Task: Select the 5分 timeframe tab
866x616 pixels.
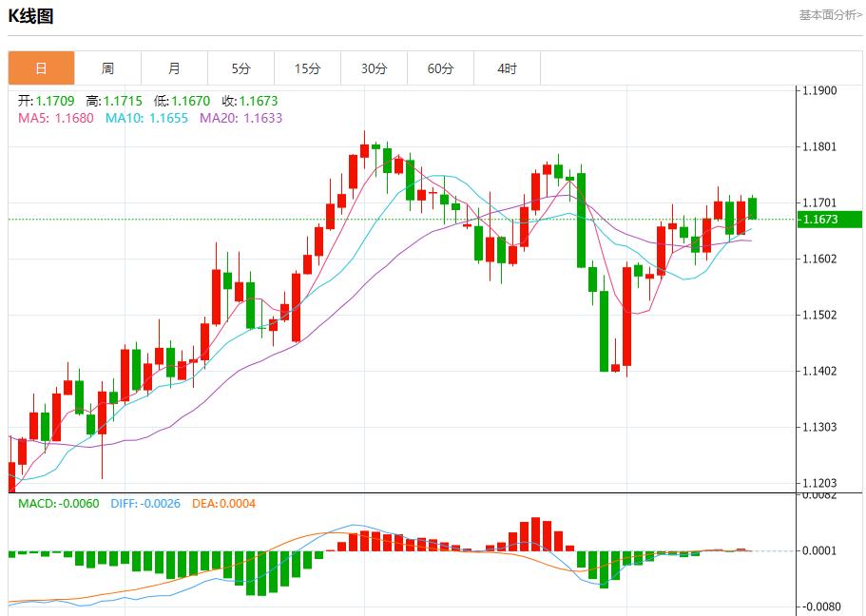Action: click(241, 67)
